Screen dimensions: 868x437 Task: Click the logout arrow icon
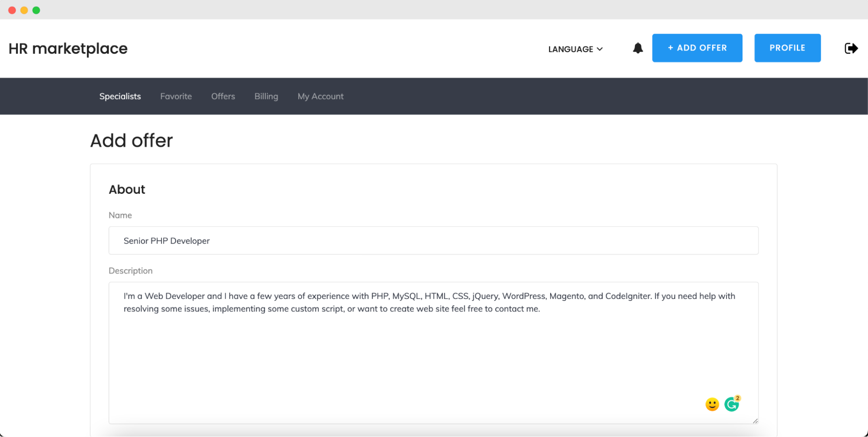point(851,48)
